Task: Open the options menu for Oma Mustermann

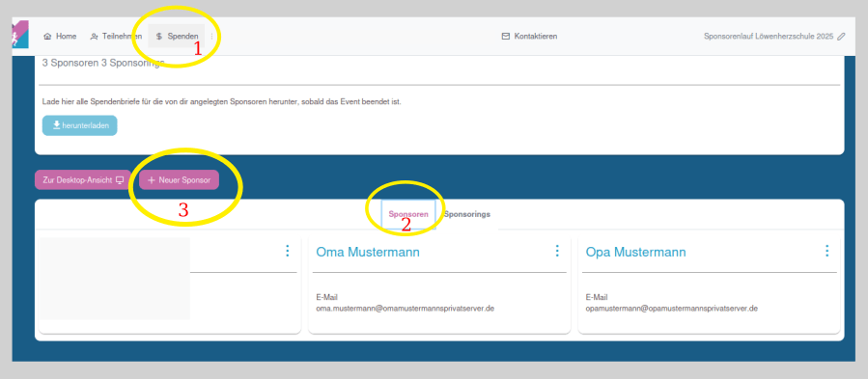Action: point(557,251)
